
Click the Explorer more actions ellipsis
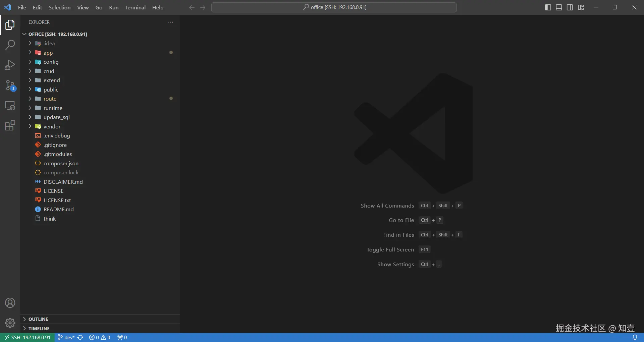170,22
